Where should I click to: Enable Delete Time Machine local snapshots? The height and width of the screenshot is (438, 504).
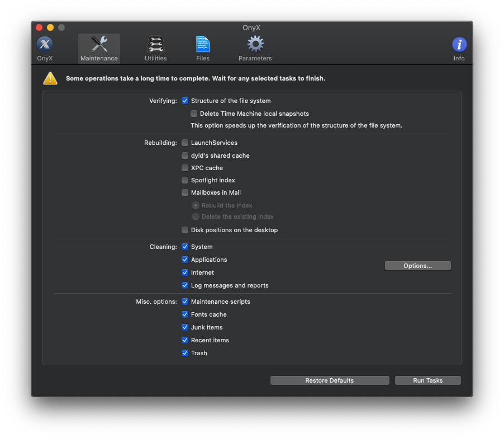[x=194, y=114]
